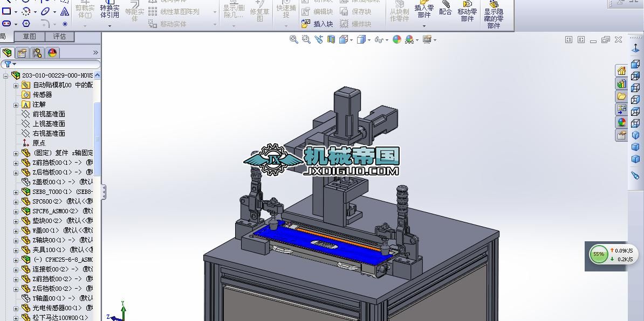Select 垫块00<2> in the feature tree
644x321 pixels.
point(63,221)
